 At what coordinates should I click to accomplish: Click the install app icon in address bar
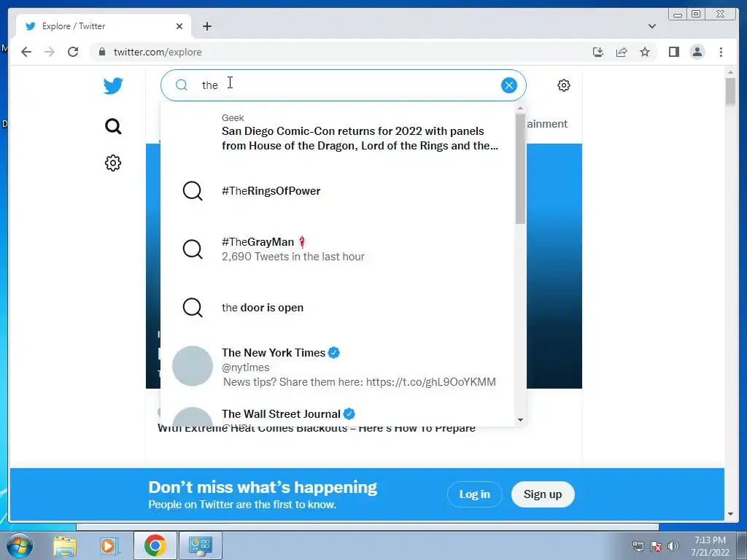pos(598,52)
